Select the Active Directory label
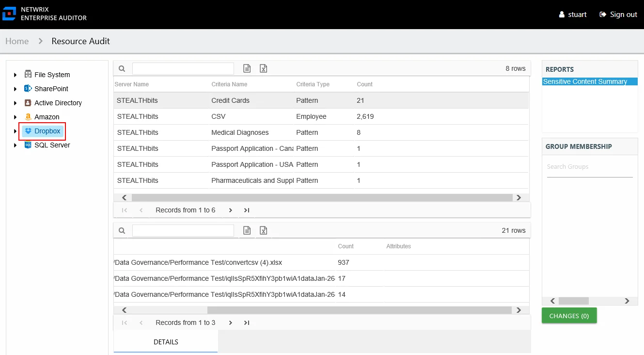The image size is (644, 355). point(58,103)
